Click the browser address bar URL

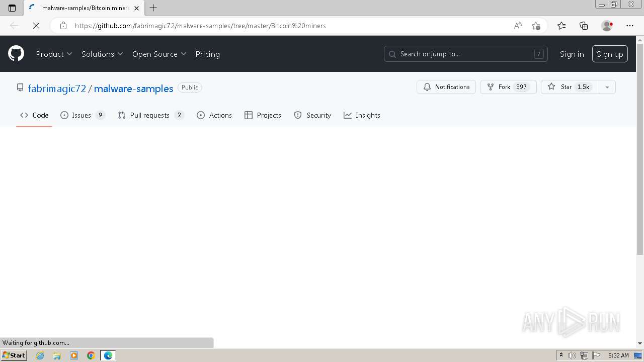[x=200, y=26]
